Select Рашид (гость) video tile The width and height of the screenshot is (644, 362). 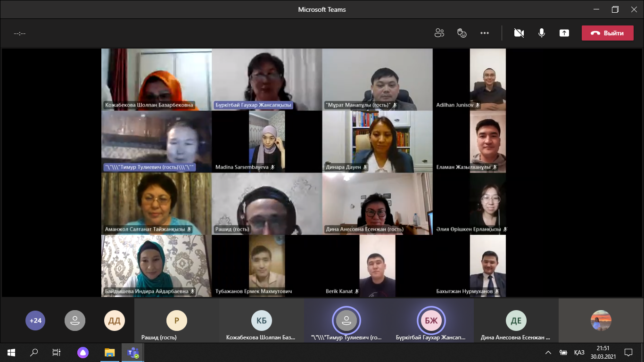(267, 204)
